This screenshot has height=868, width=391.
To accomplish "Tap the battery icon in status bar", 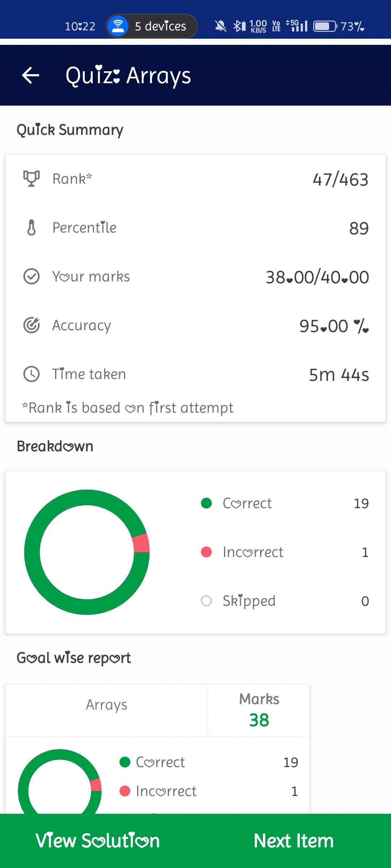I will coord(325,26).
